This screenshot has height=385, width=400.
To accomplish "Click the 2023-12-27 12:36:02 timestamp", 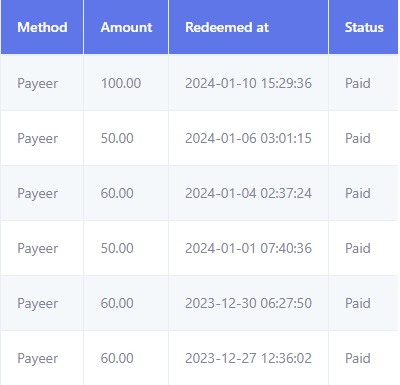I will [248, 358].
